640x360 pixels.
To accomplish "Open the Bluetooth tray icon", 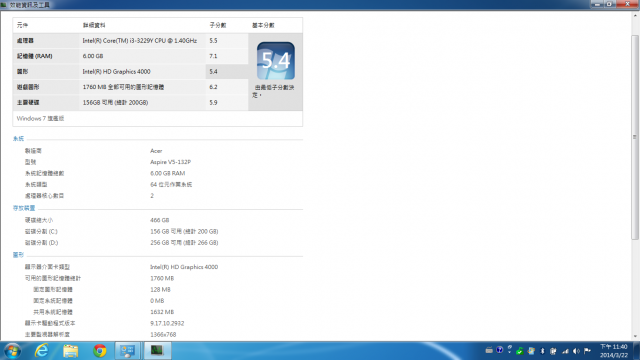I will point(542,351).
